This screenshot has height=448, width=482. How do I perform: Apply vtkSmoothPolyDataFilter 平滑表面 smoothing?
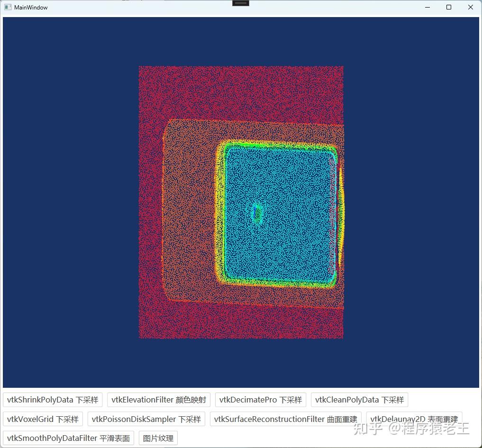point(68,438)
